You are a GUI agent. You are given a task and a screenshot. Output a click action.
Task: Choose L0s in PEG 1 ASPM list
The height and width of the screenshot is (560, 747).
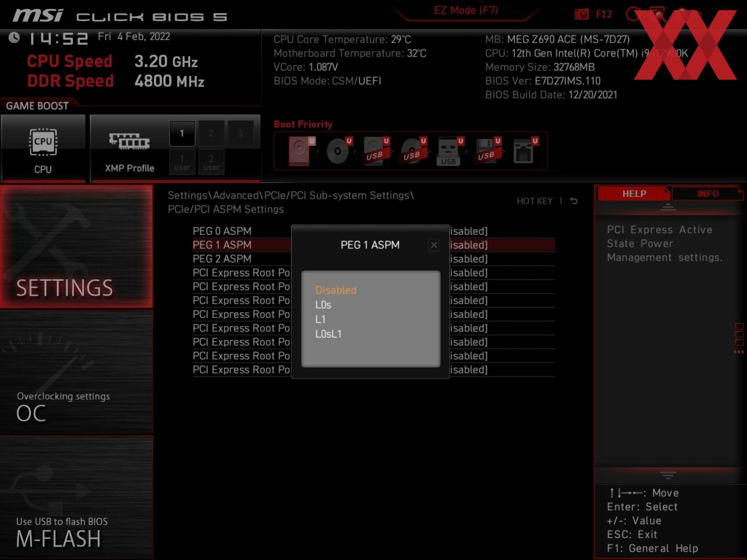coord(323,305)
